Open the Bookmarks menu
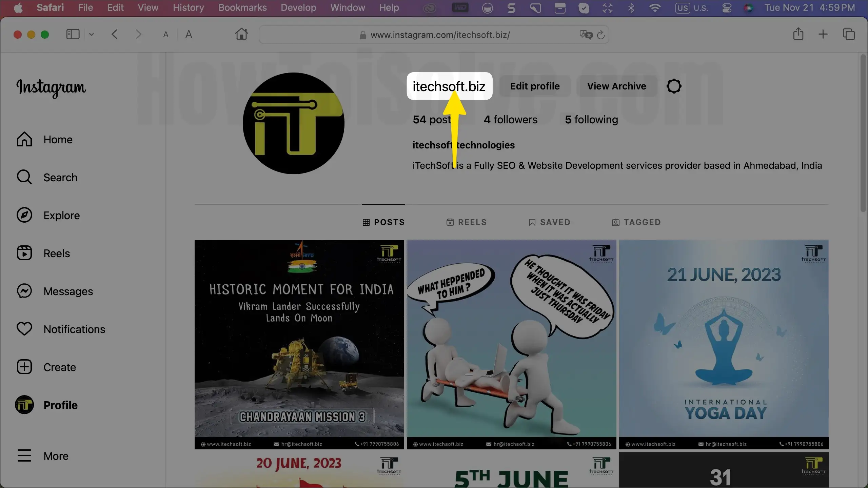Image resolution: width=868 pixels, height=488 pixels. [242, 8]
